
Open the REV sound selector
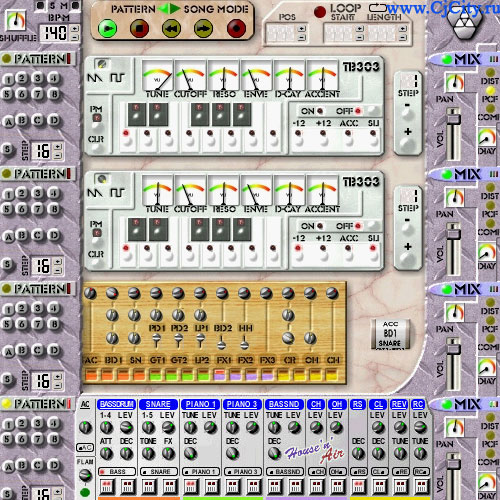[x=399, y=404]
